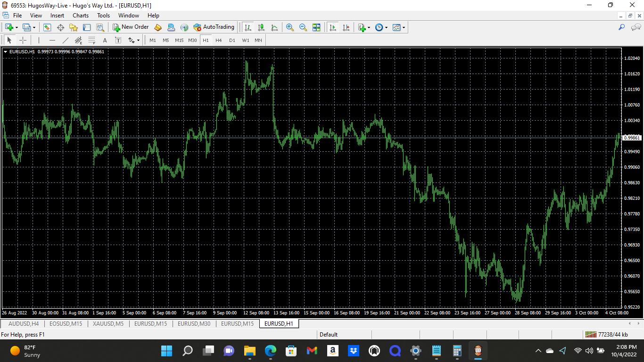Image resolution: width=644 pixels, height=362 pixels.
Task: Expand the Indicators dropdown arrow
Action: pyautogui.click(x=369, y=27)
